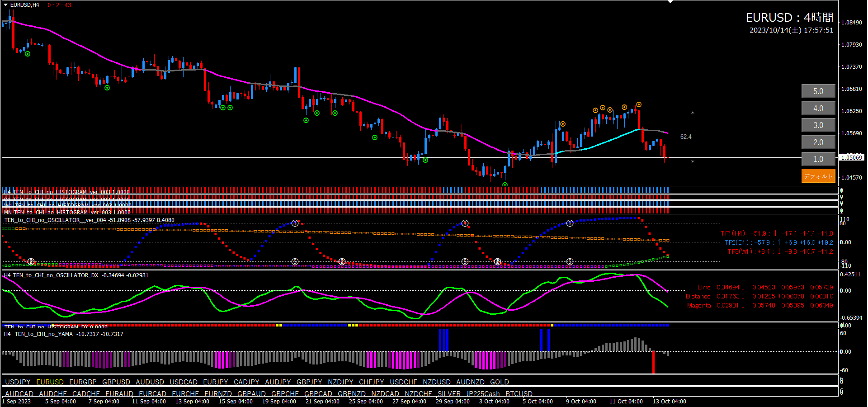Switch chart to GBPNZD
Viewport: 868px width, 407px height.
coord(352,394)
